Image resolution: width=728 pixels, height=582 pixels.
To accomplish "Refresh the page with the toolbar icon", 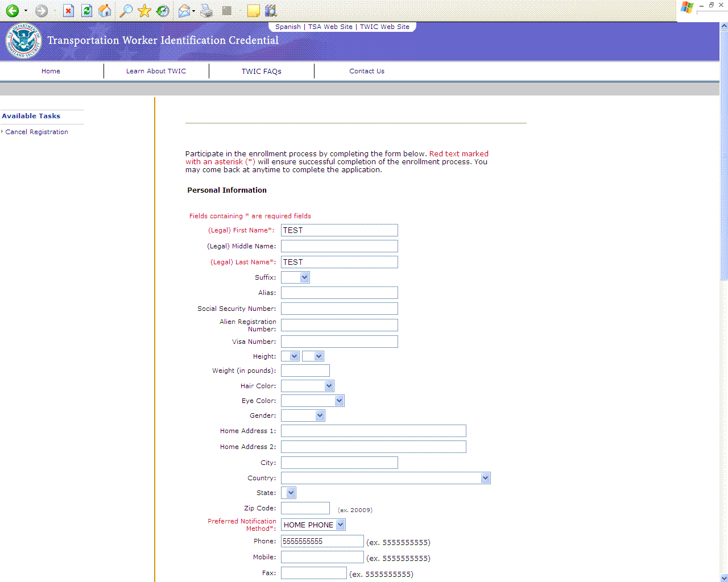I will pyautogui.click(x=86, y=11).
